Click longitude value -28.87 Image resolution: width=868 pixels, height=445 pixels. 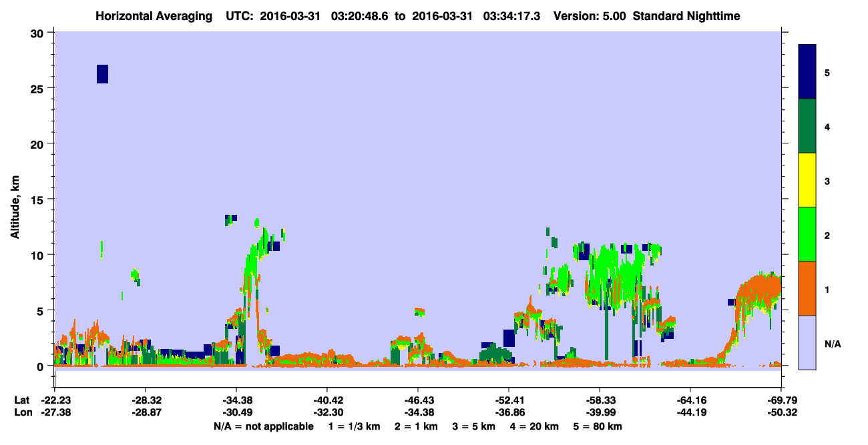pyautogui.click(x=146, y=413)
